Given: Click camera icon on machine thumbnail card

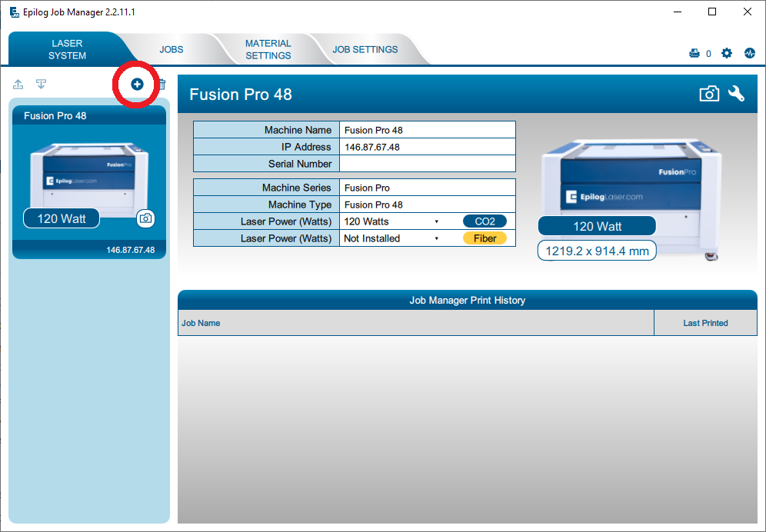Looking at the screenshot, I should pos(145,218).
